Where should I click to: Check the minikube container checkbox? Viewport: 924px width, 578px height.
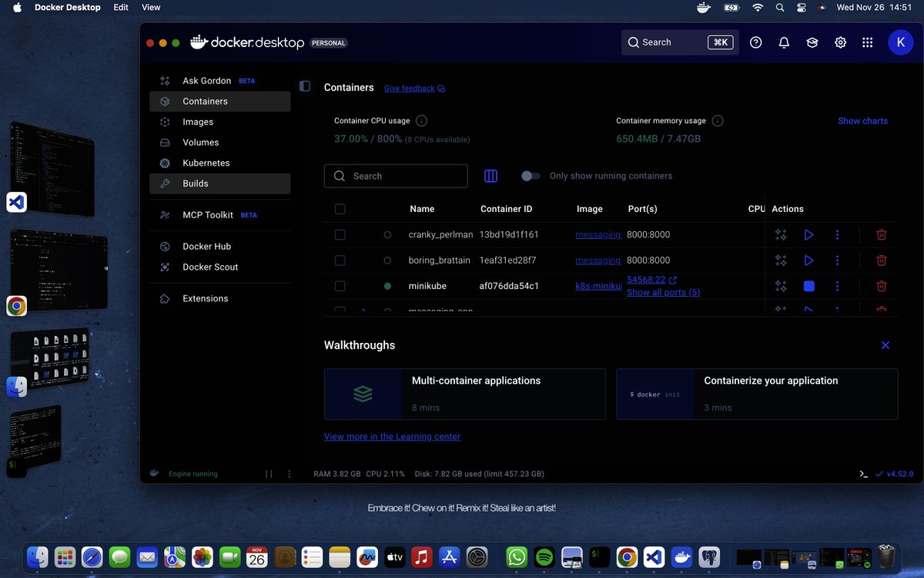click(x=340, y=286)
